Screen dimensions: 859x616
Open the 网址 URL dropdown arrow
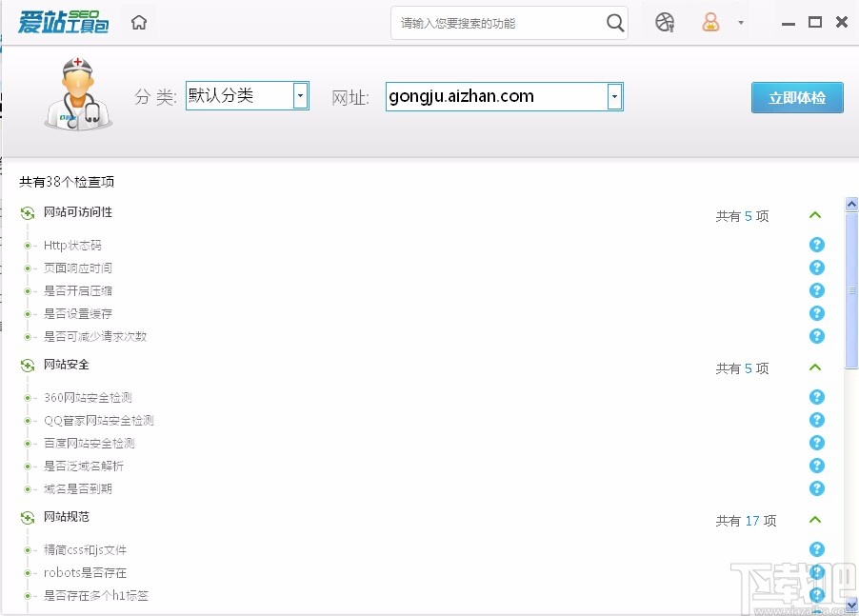click(615, 96)
